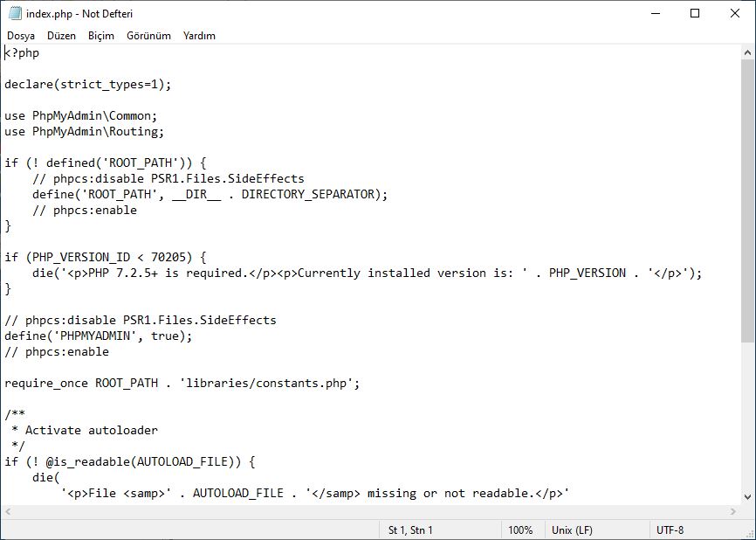
Task: Open the Dosya menu
Action: [21, 36]
